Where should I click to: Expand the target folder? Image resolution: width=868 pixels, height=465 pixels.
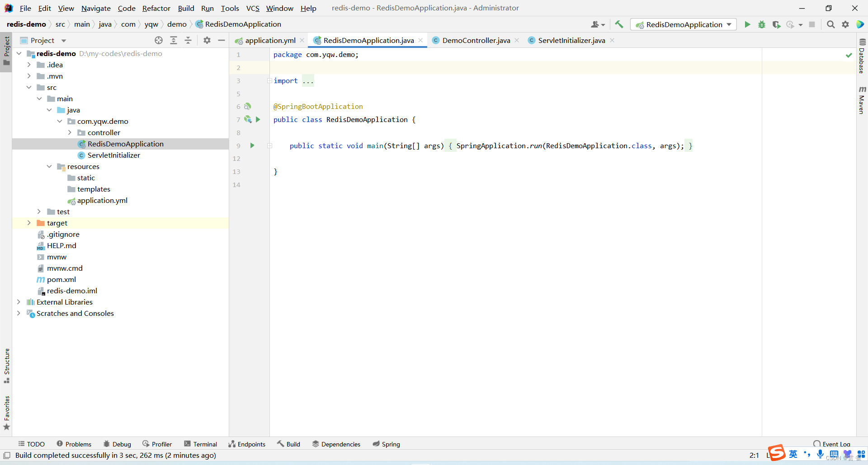tap(29, 223)
